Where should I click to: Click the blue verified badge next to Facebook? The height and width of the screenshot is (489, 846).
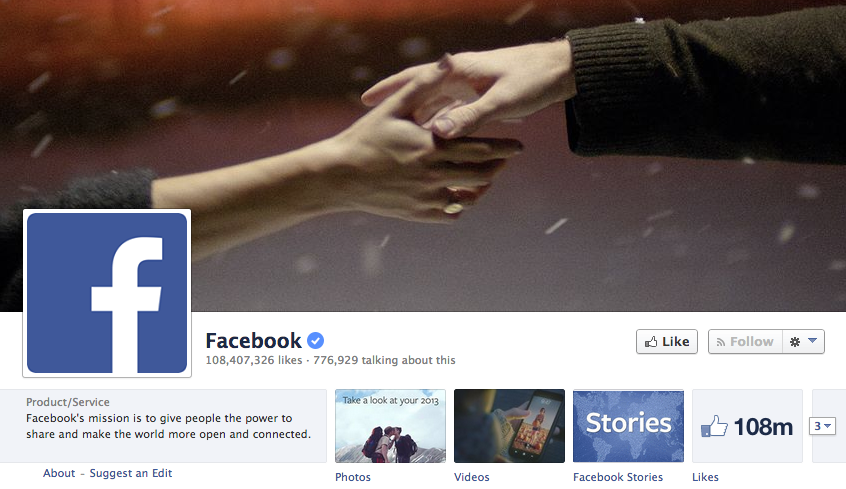pos(316,341)
